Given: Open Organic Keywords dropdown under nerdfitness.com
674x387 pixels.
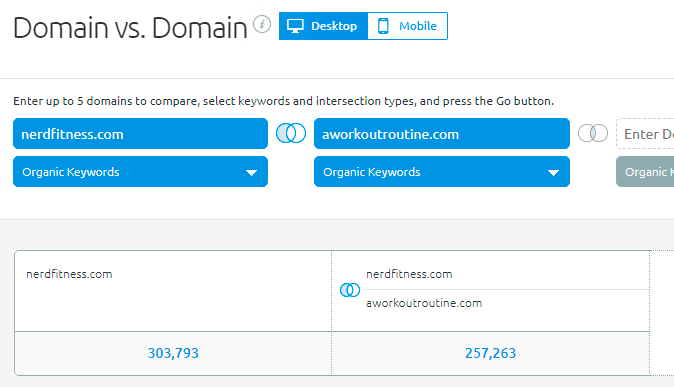Looking at the screenshot, I should coord(141,172).
